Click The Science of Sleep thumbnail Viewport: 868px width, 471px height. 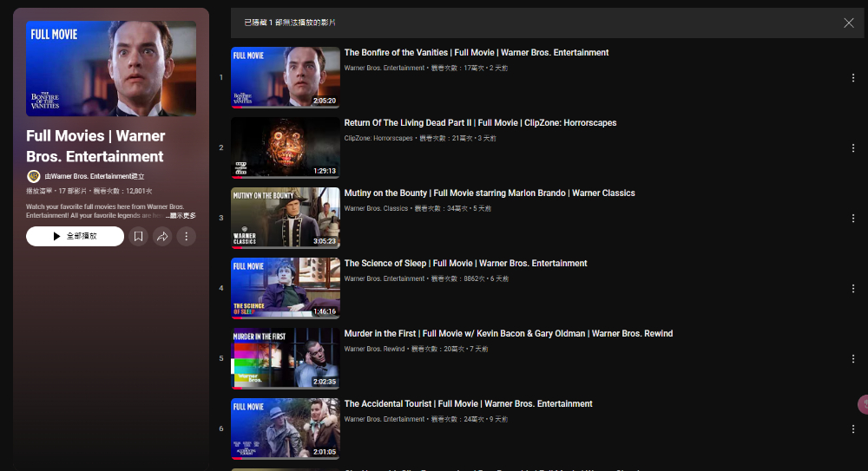point(285,288)
